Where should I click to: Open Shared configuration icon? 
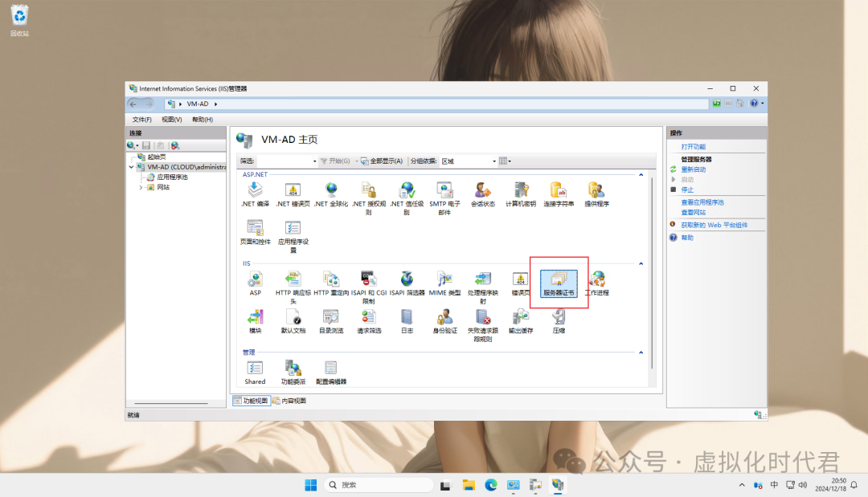[256, 372]
